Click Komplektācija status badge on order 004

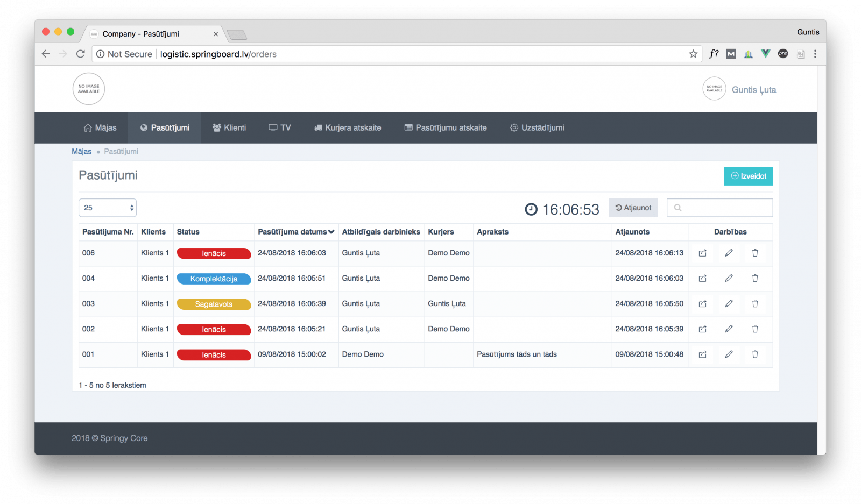click(x=214, y=279)
